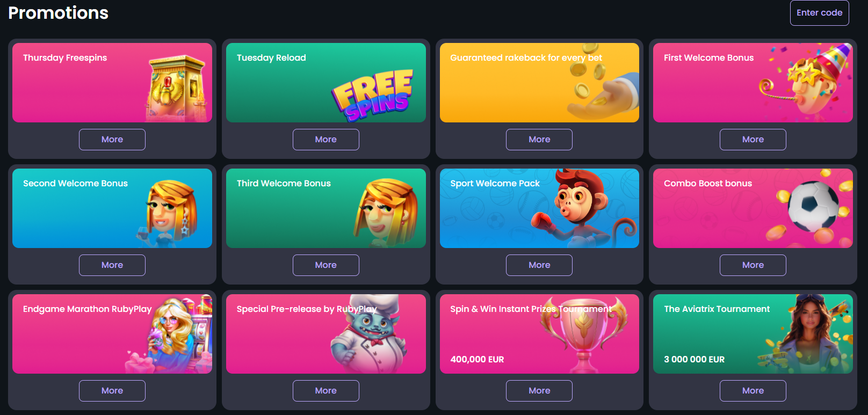Open the Second Welcome Bonus banner
The width and height of the screenshot is (868, 415).
click(x=112, y=208)
